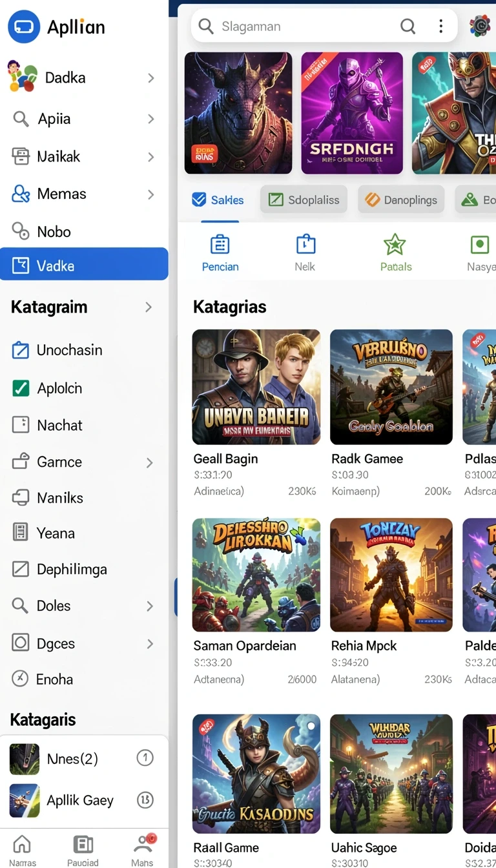Switch to the Nasya tab

pyautogui.click(x=480, y=253)
